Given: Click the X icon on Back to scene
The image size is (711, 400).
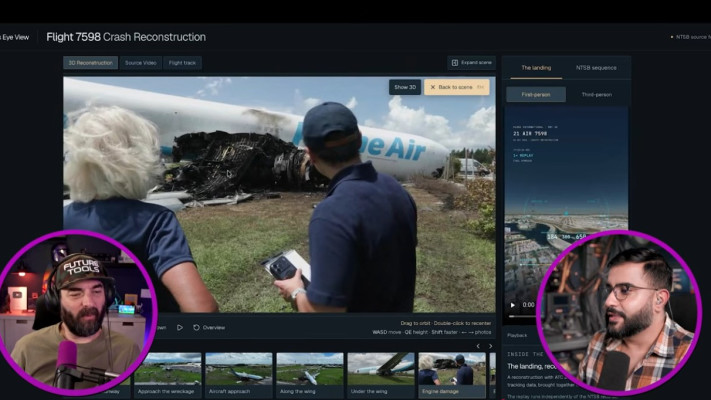Looking at the screenshot, I should 433,87.
